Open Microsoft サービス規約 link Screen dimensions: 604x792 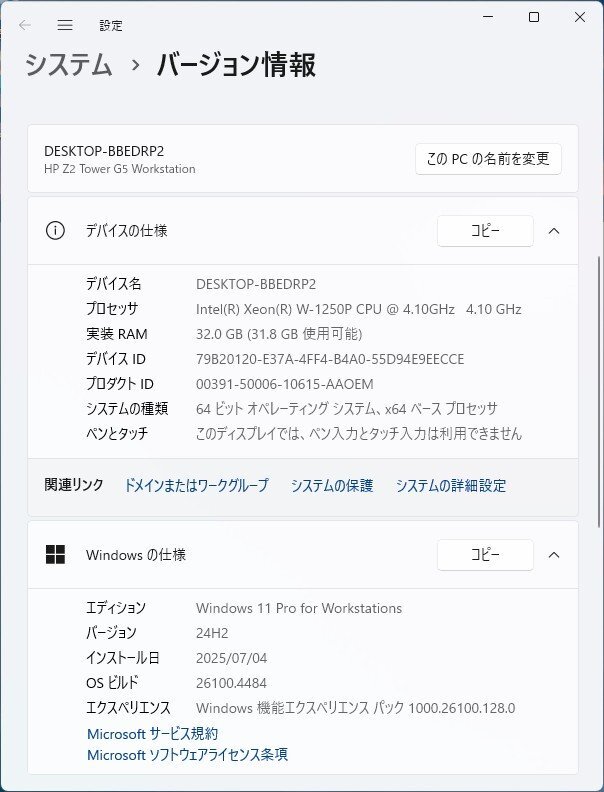153,733
